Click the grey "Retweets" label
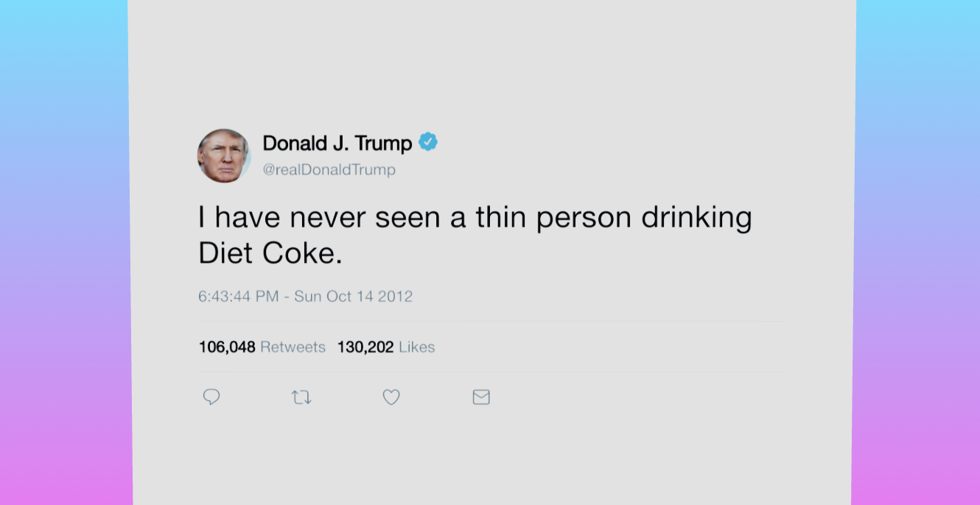 pyautogui.click(x=293, y=347)
